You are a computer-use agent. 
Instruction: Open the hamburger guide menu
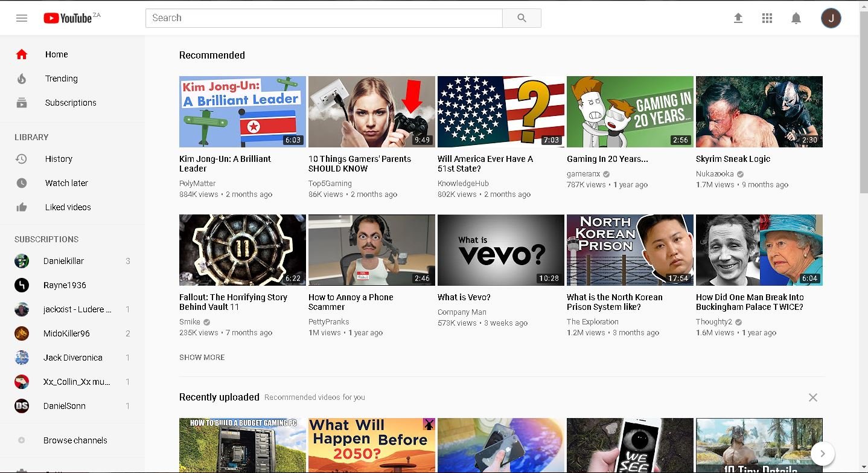coord(22,18)
